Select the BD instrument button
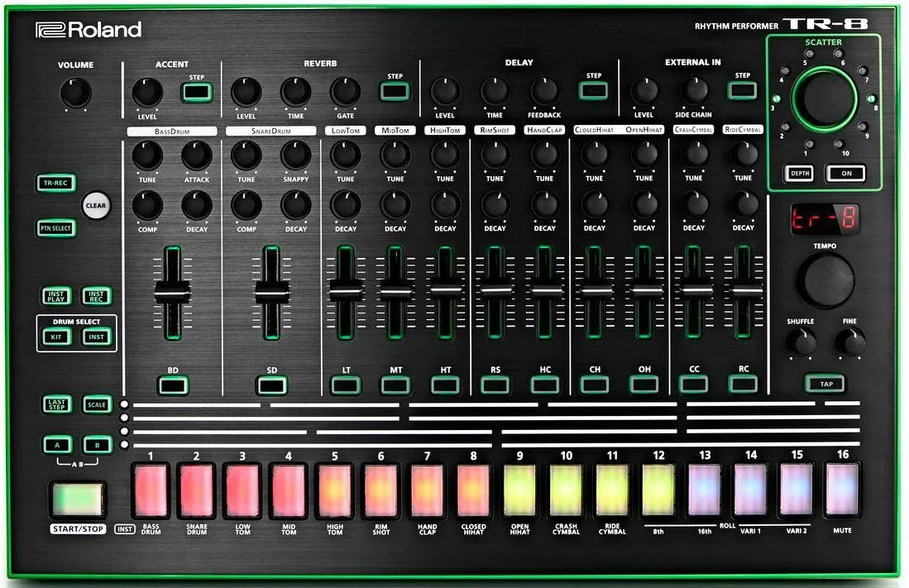 (x=173, y=385)
